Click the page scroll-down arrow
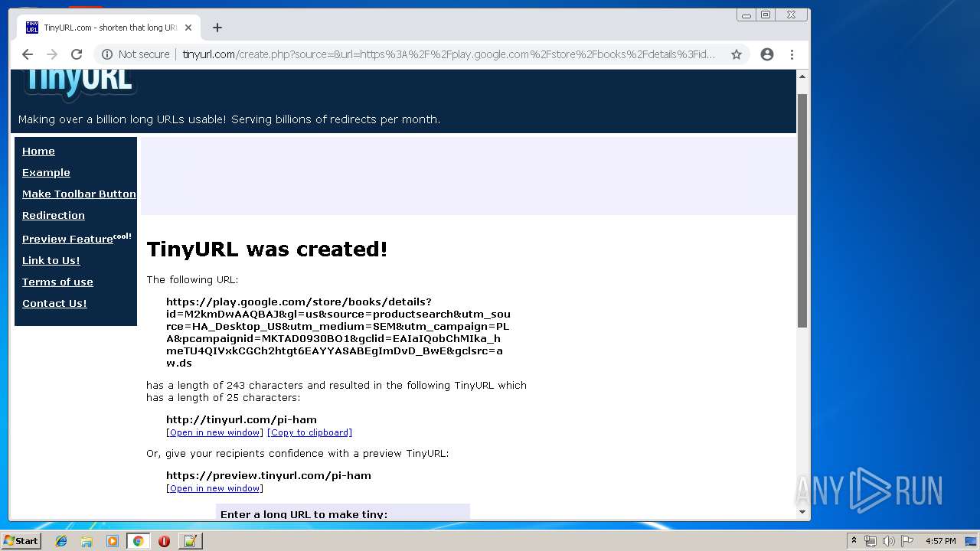 802,512
